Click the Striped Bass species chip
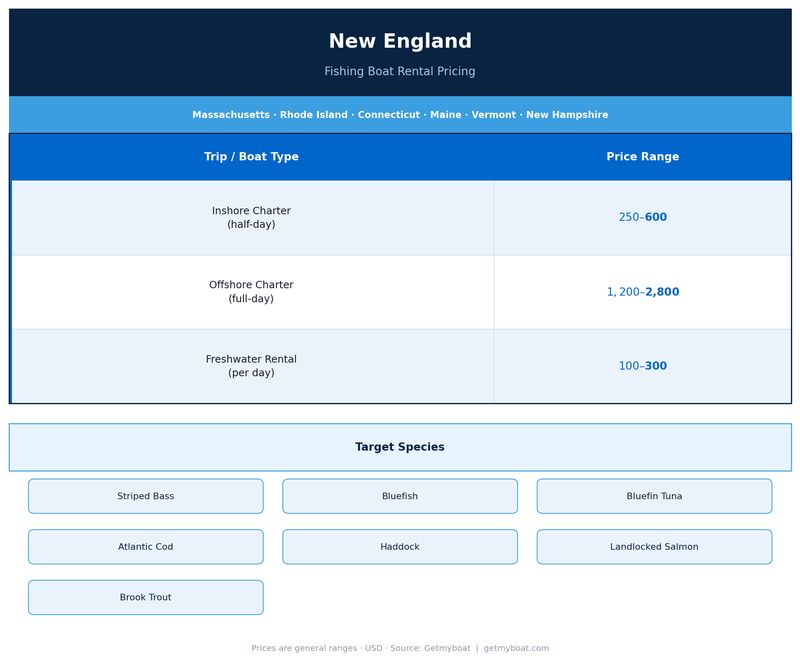Screen dimensions: 800x662 point(145,496)
